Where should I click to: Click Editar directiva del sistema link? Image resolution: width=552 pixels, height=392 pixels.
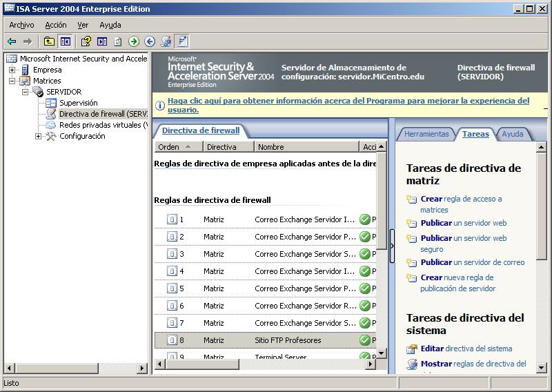point(466,349)
